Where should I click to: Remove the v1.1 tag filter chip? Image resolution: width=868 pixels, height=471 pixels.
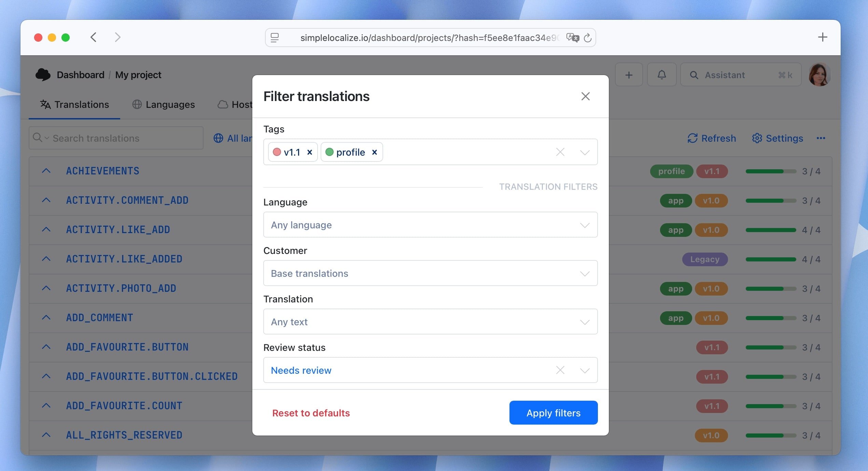click(x=309, y=152)
